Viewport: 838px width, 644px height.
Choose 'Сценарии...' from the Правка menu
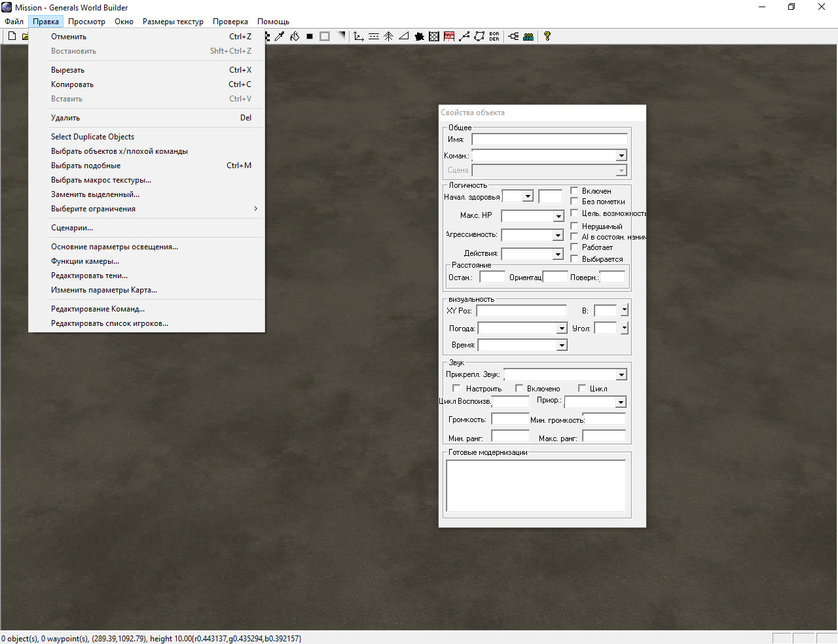pos(72,228)
